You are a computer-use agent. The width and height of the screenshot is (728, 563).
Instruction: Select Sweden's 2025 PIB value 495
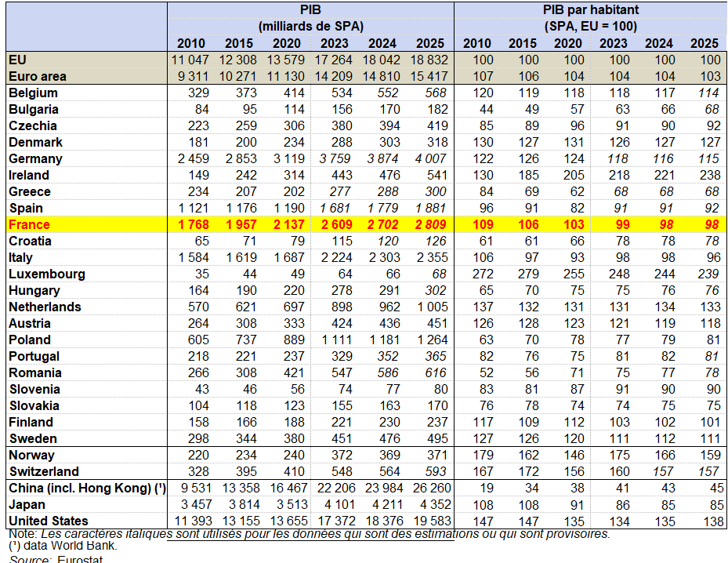coord(437,439)
